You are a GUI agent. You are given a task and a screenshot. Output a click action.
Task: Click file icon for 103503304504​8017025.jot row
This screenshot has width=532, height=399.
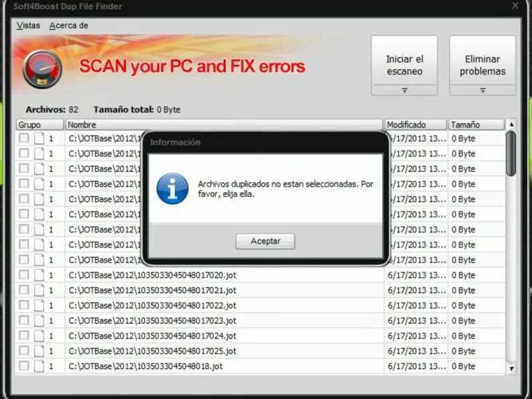pos(39,351)
